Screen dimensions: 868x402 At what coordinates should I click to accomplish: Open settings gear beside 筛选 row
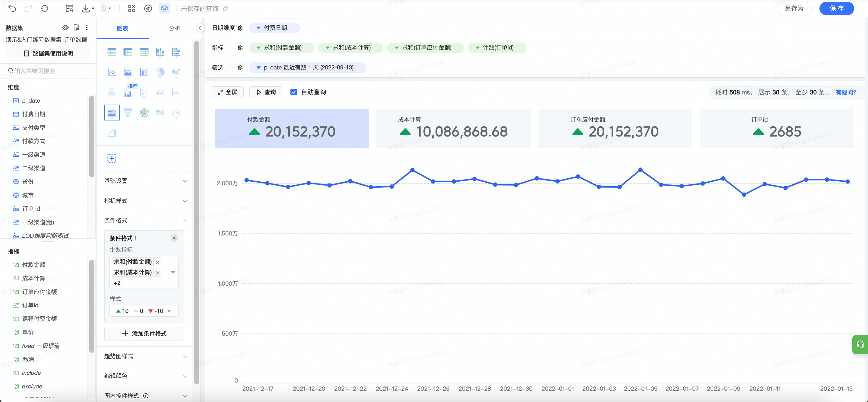240,67
